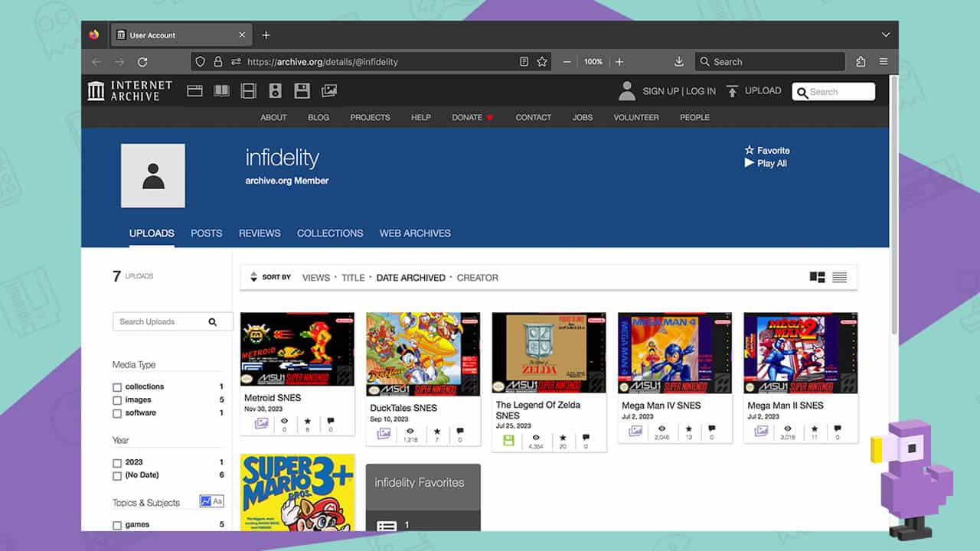This screenshot has width=980, height=551.
Task: Enable the software media type checkbox
Action: 117,413
